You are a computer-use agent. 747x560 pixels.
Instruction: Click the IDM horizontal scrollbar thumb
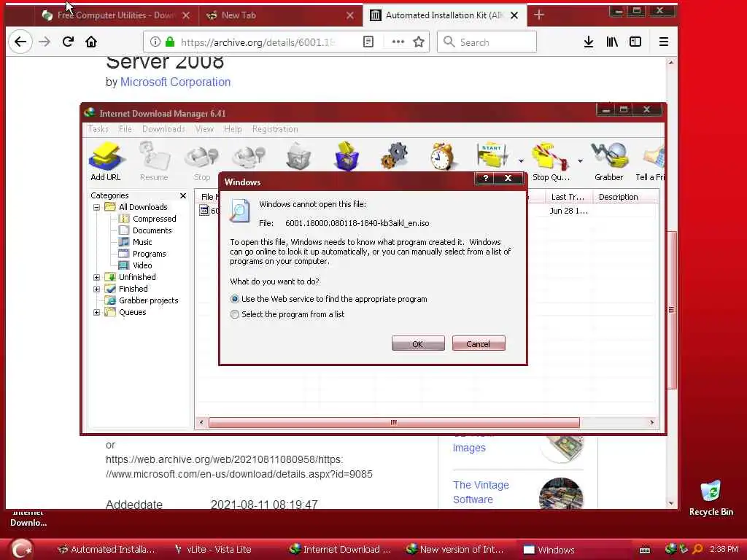394,422
